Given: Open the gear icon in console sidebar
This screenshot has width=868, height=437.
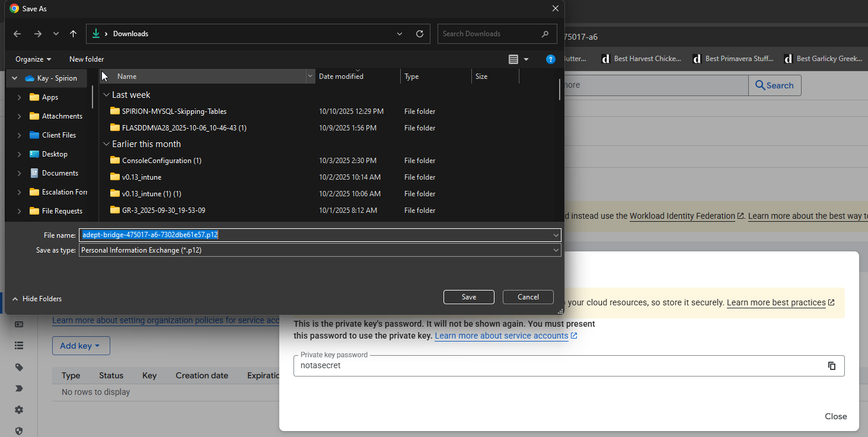Looking at the screenshot, I should 19,410.
